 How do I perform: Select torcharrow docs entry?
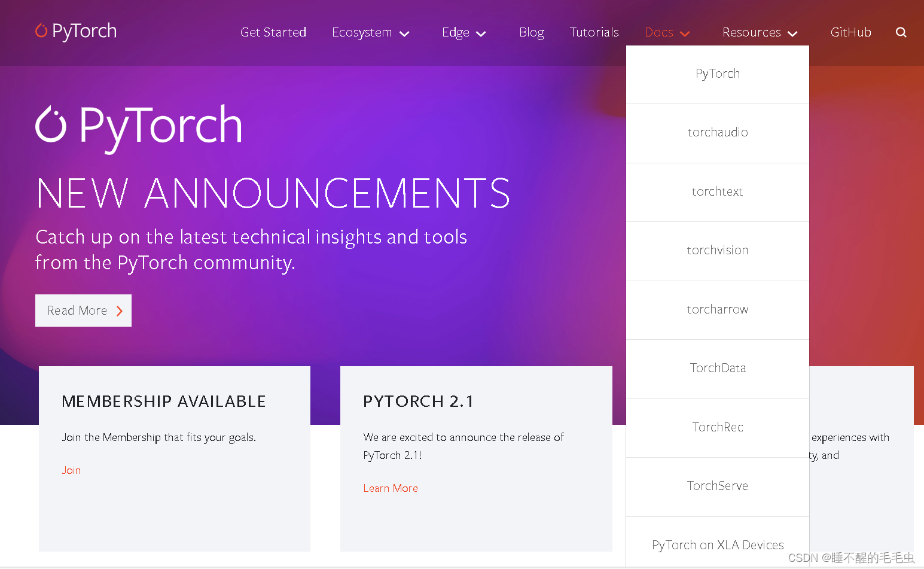click(x=718, y=310)
